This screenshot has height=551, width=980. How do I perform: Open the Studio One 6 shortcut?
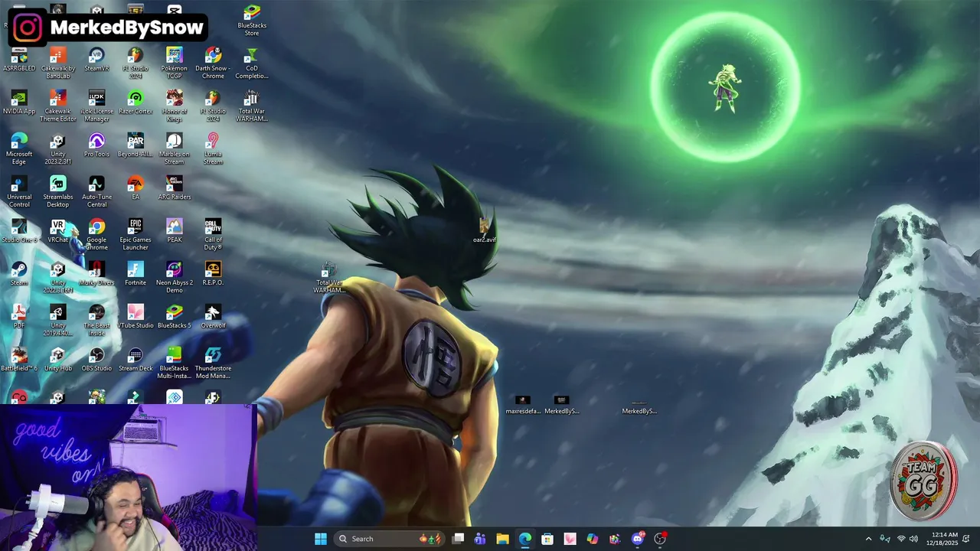[x=19, y=232]
